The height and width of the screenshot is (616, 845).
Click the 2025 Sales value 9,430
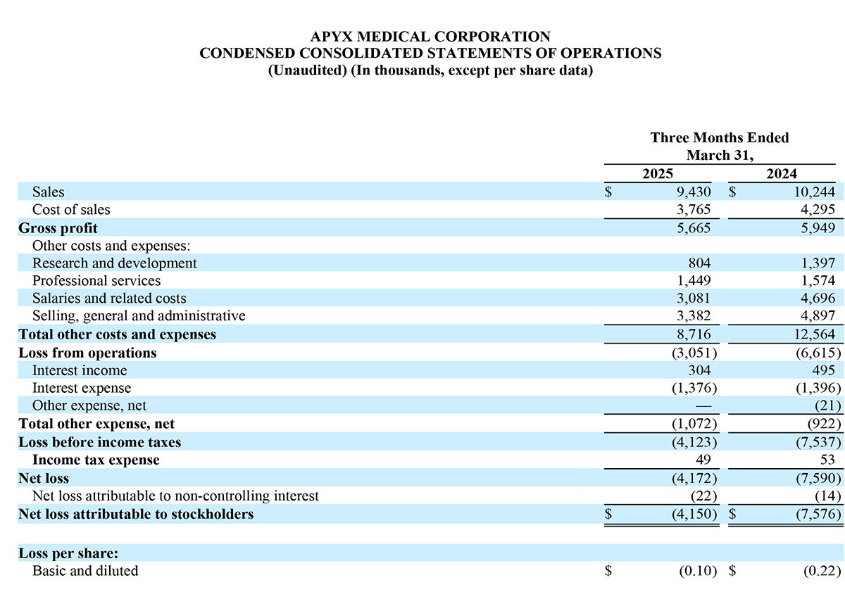[692, 192]
